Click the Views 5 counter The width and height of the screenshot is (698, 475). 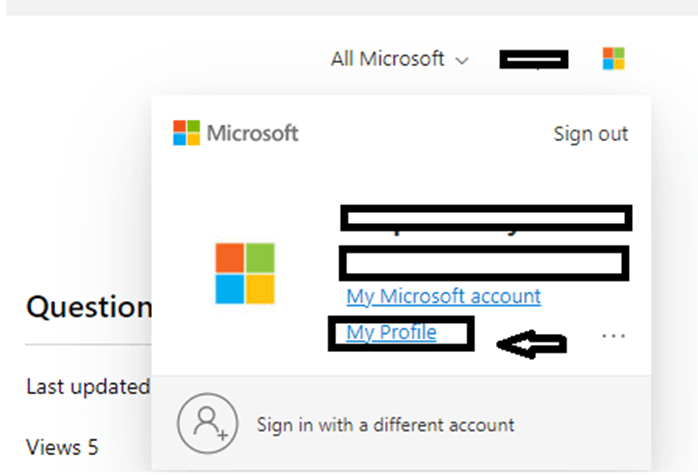pos(62,447)
